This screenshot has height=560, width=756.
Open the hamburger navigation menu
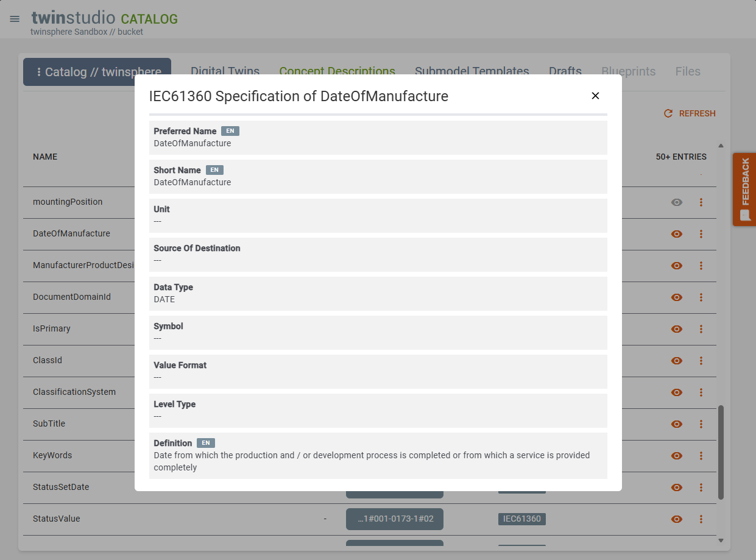coord(15,19)
